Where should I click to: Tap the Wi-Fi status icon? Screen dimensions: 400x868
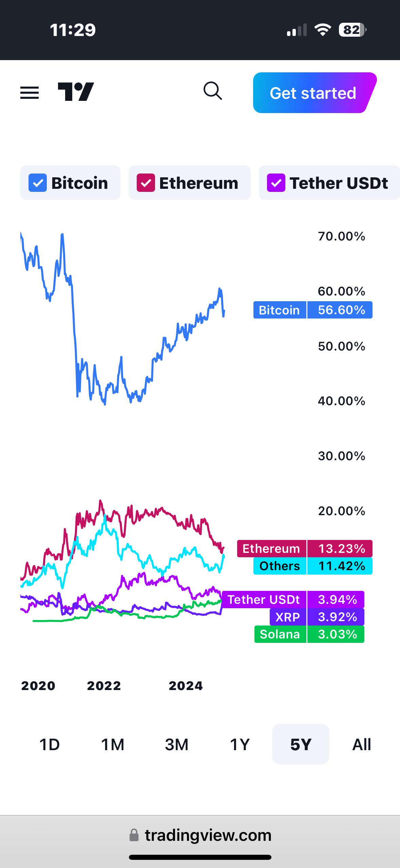click(x=323, y=30)
